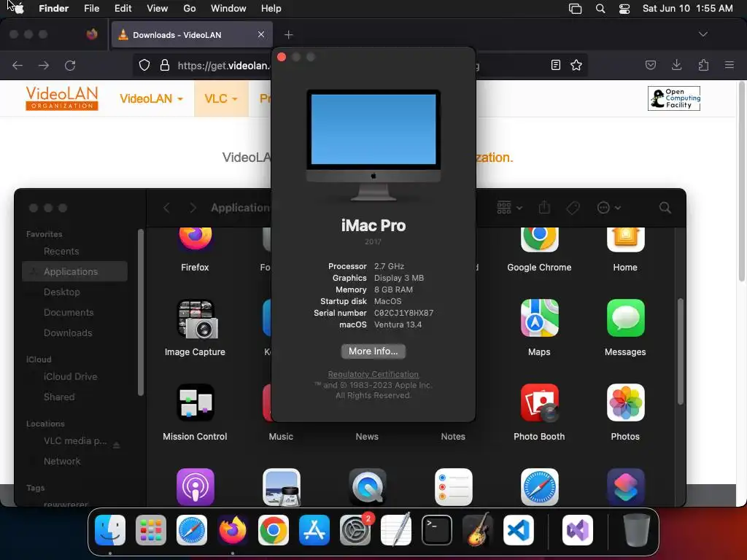Open Regulatory Certification link
The image size is (747, 560).
(x=373, y=374)
